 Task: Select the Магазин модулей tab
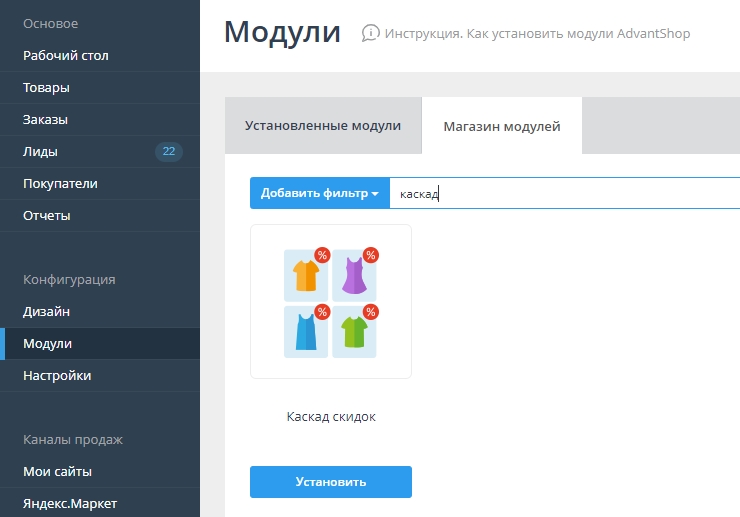(x=501, y=126)
